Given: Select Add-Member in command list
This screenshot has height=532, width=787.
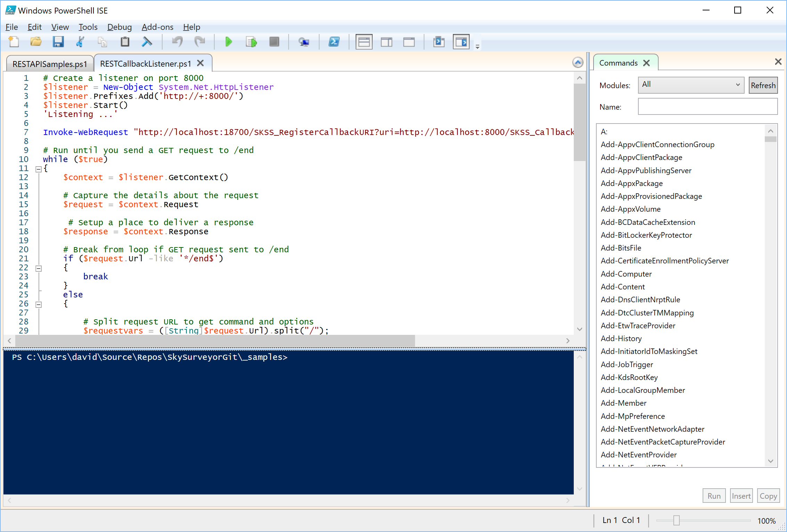Looking at the screenshot, I should point(624,403).
